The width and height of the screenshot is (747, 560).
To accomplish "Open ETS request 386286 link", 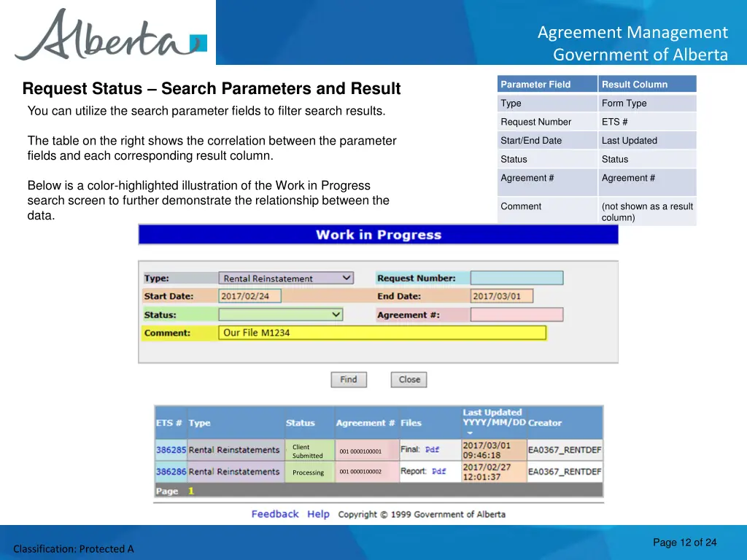I will pos(171,472).
